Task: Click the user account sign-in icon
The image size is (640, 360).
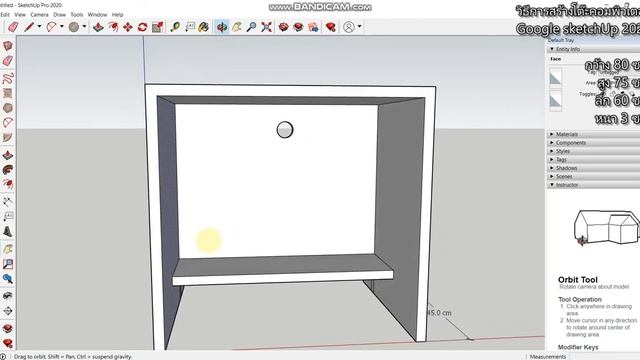Action: coord(349,27)
